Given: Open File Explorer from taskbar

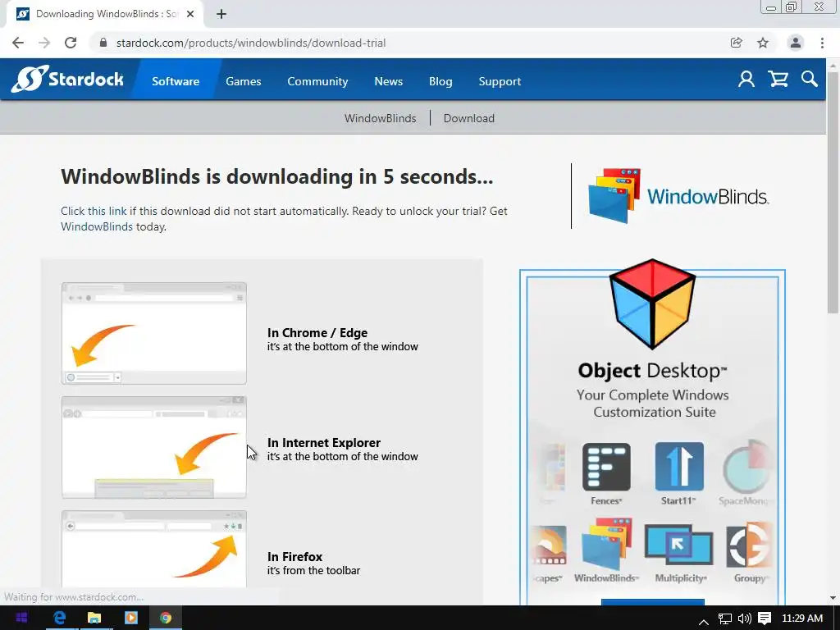Looking at the screenshot, I should point(94,619).
